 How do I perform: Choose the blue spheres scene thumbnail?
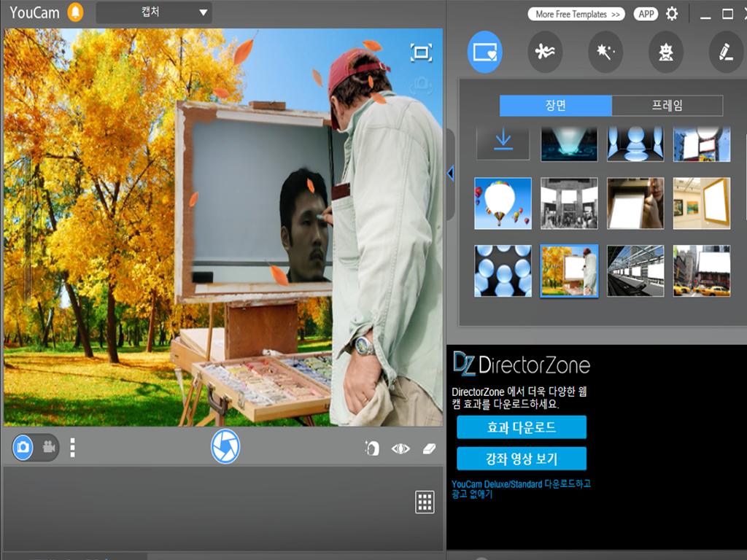(503, 271)
